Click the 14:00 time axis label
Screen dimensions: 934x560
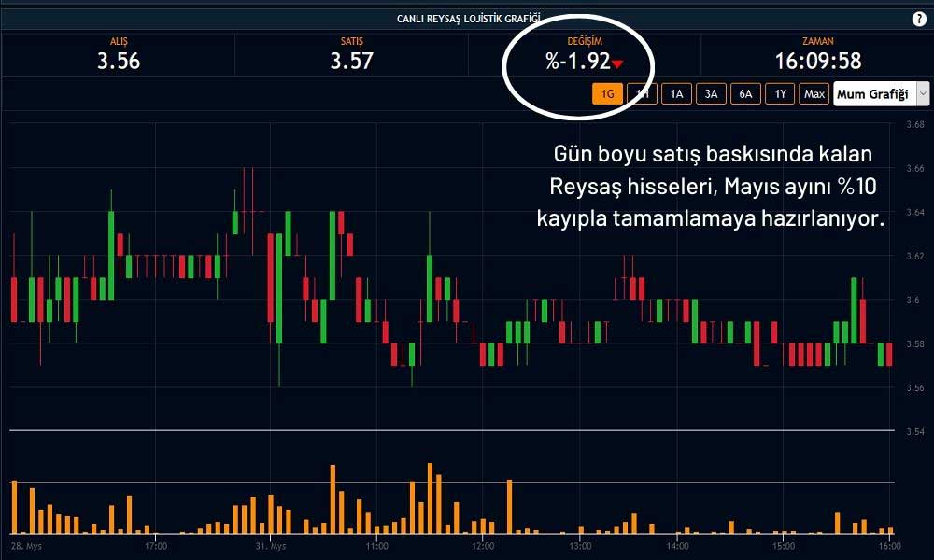pyautogui.click(x=677, y=546)
